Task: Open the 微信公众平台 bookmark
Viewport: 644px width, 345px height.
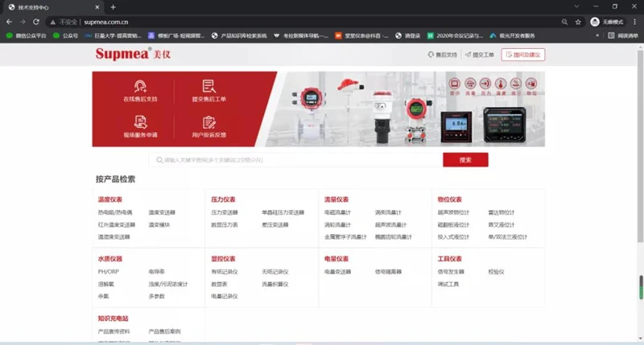Action: coord(27,35)
